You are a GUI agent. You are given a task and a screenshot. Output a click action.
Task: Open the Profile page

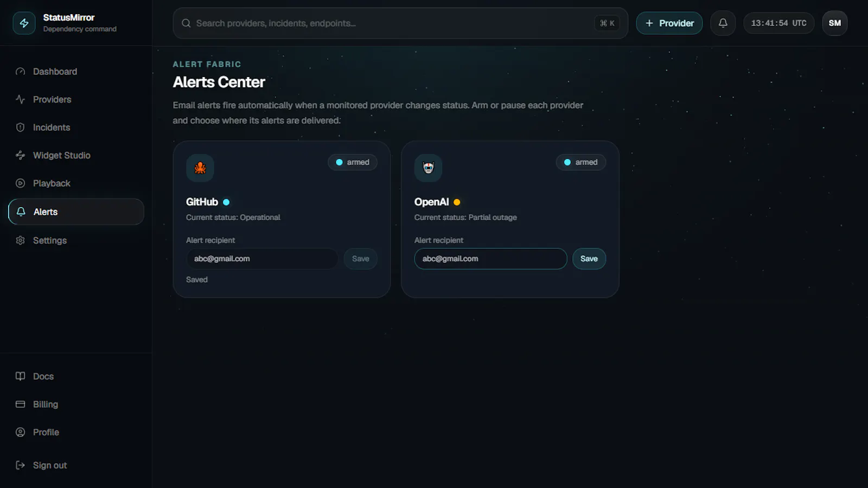pos(76,432)
